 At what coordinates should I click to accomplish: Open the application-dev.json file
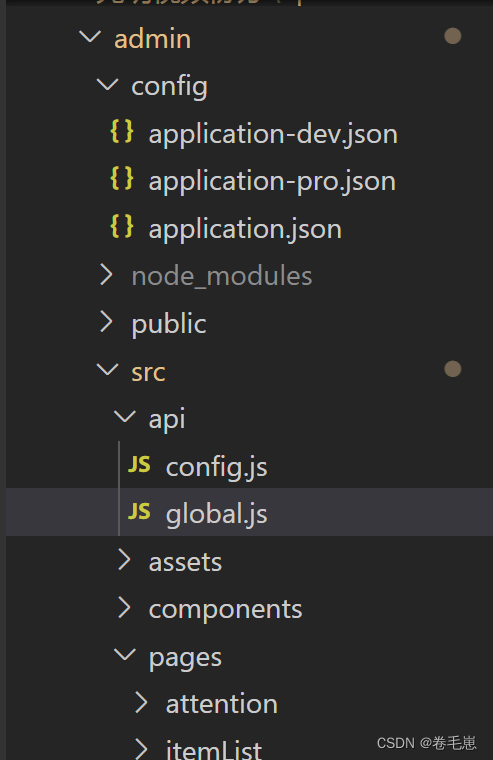click(273, 134)
